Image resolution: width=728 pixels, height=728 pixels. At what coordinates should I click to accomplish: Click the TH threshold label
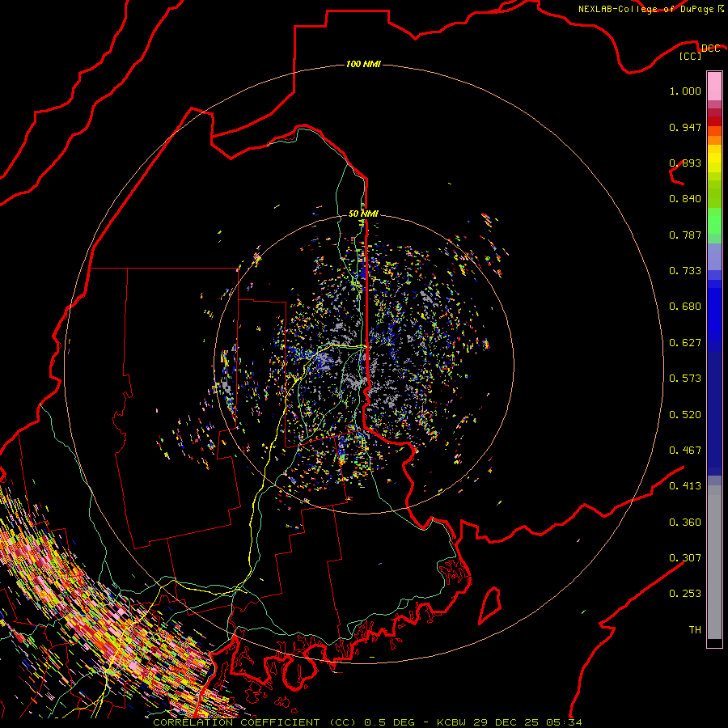tap(695, 630)
